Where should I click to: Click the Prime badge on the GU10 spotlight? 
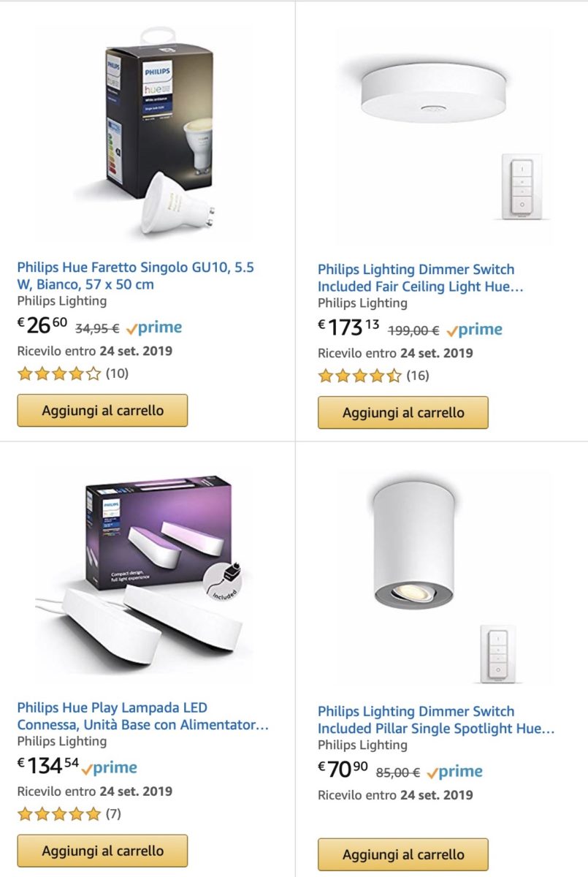[159, 327]
